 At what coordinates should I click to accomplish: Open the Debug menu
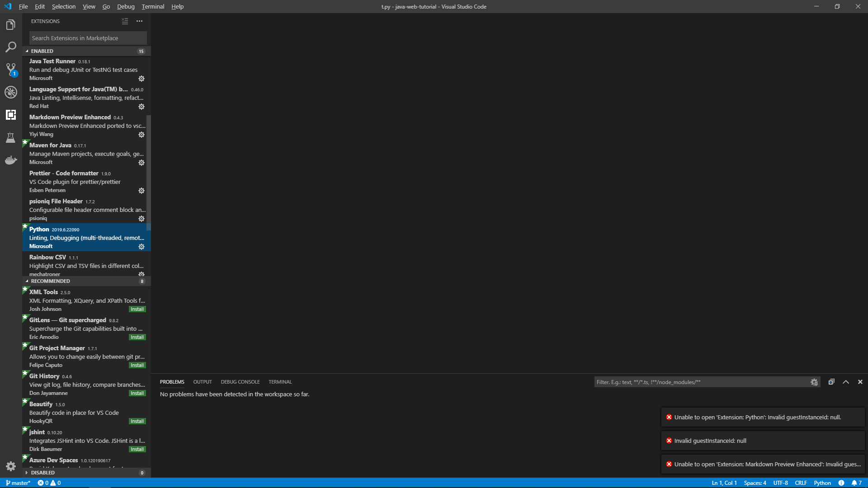[126, 6]
